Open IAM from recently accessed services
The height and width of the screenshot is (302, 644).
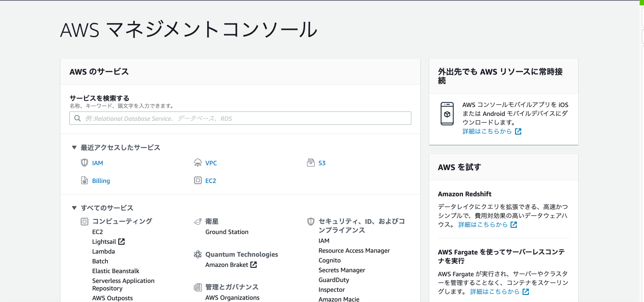coord(97,163)
